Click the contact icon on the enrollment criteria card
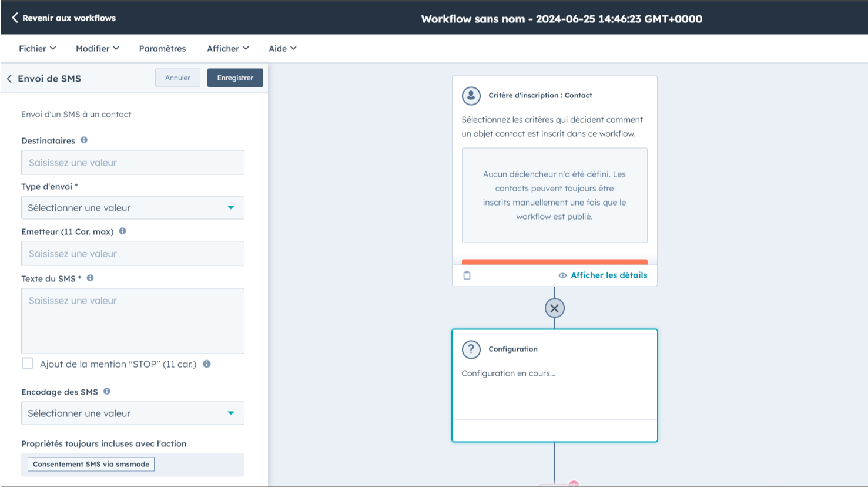The width and height of the screenshot is (868, 488). (x=471, y=95)
